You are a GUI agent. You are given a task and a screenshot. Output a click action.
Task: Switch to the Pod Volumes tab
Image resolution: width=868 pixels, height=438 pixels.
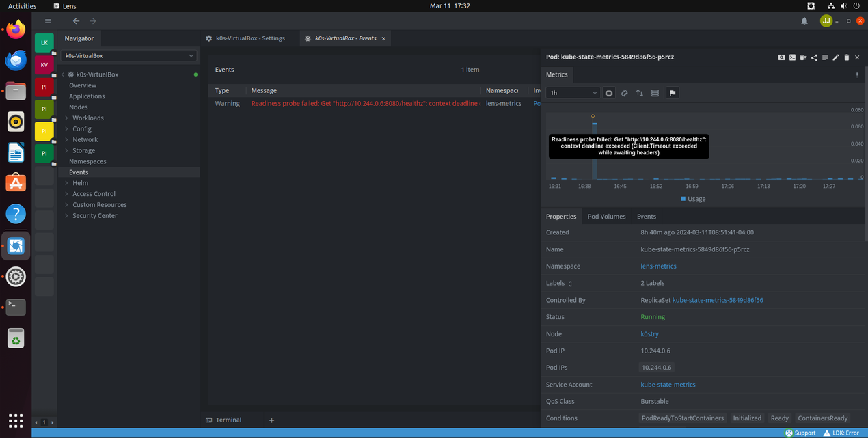coord(606,217)
